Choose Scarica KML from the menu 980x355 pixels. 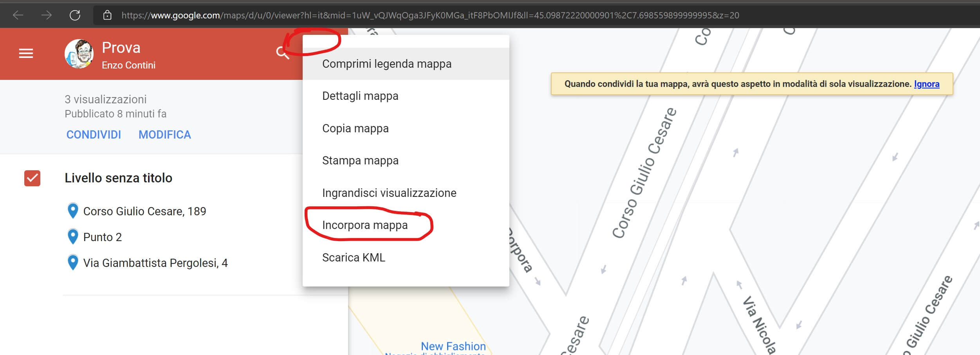(x=353, y=258)
